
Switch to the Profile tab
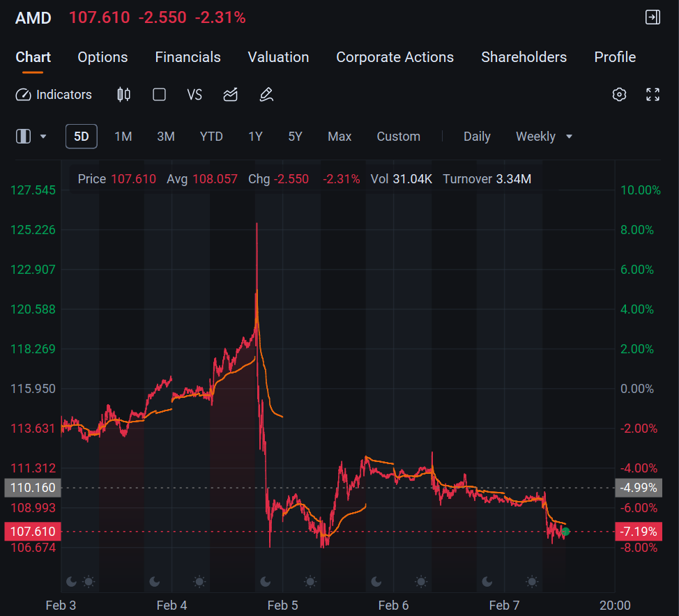coord(615,57)
